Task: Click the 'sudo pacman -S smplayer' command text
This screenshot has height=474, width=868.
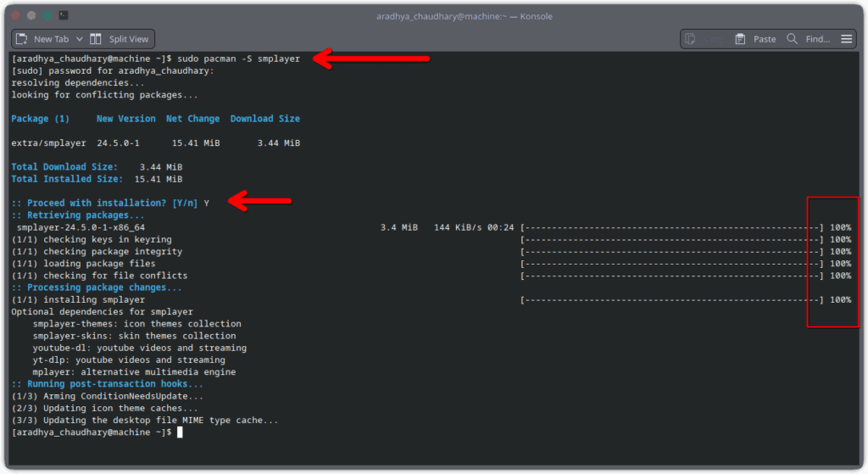Action: pos(238,59)
